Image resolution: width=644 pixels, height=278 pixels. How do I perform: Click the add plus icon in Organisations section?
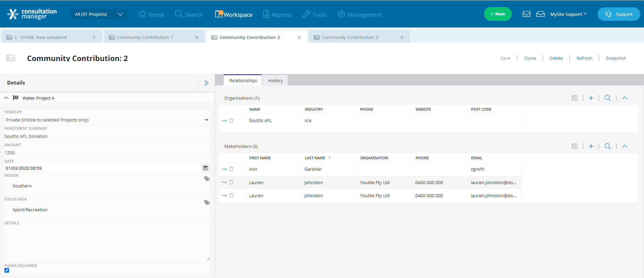pyautogui.click(x=591, y=98)
